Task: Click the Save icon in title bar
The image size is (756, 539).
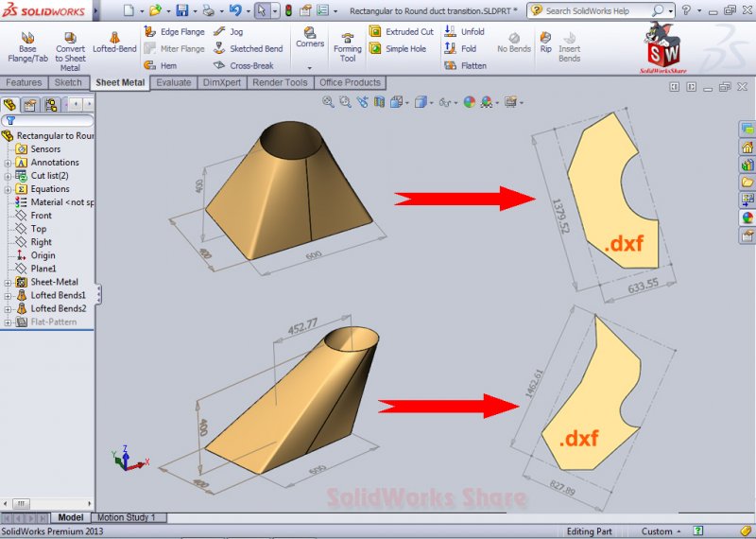Action: [182, 10]
